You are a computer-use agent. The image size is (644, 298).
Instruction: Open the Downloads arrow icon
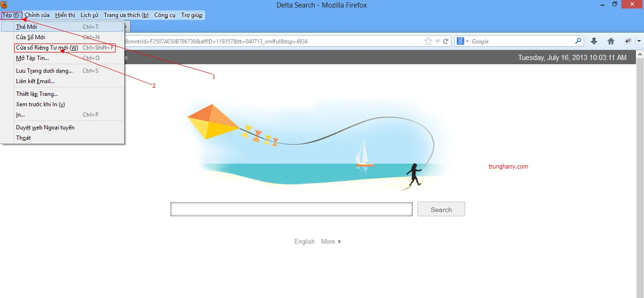point(594,42)
